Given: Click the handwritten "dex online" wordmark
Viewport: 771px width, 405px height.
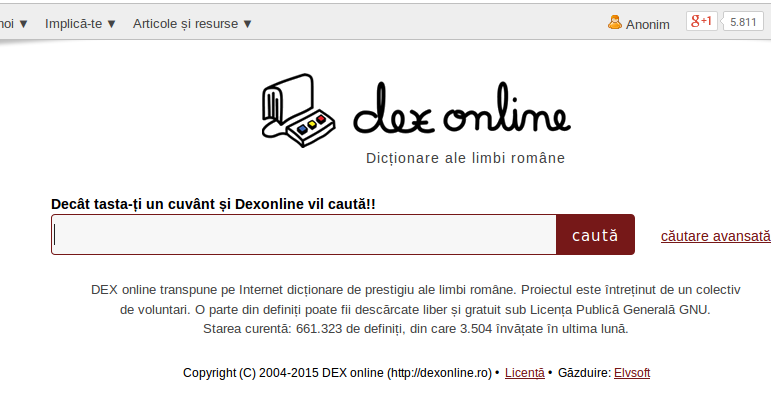Looking at the screenshot, I should [x=462, y=109].
